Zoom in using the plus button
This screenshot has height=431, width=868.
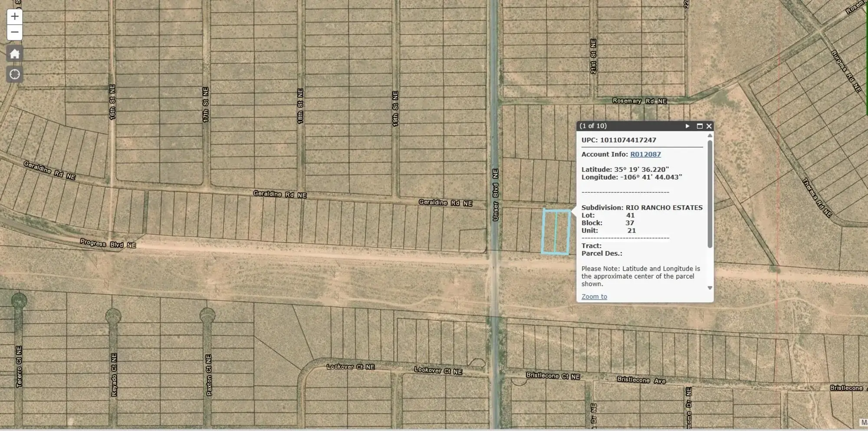pos(14,16)
